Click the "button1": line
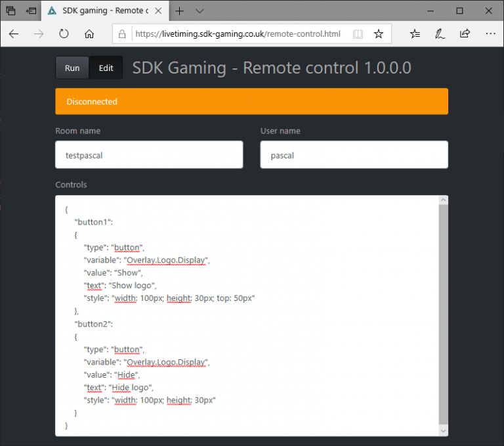The width and height of the screenshot is (504, 446). [x=94, y=222]
